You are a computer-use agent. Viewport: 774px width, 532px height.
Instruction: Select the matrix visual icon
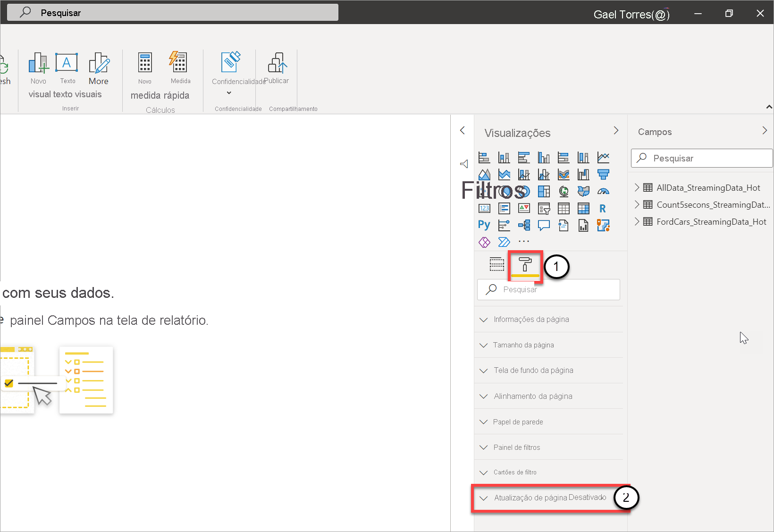point(583,208)
